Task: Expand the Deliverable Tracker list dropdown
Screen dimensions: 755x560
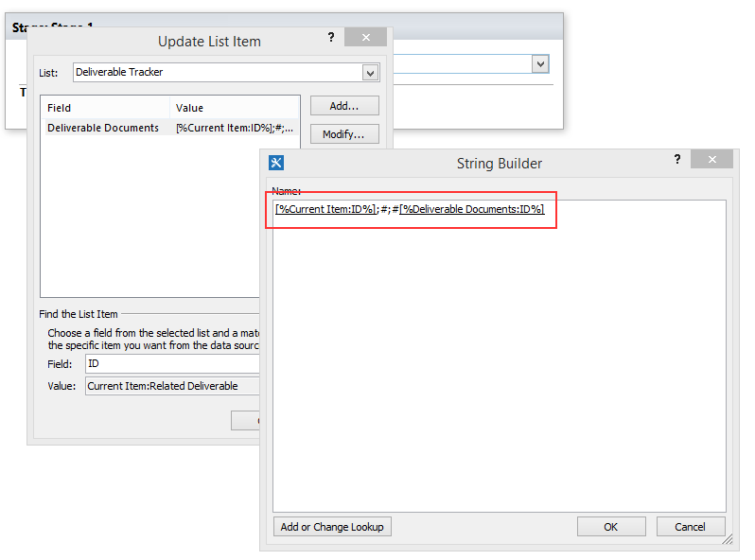Action: click(370, 73)
